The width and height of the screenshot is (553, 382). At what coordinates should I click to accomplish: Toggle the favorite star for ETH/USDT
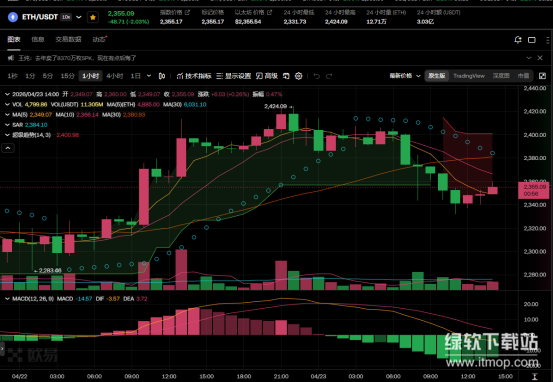tap(93, 17)
